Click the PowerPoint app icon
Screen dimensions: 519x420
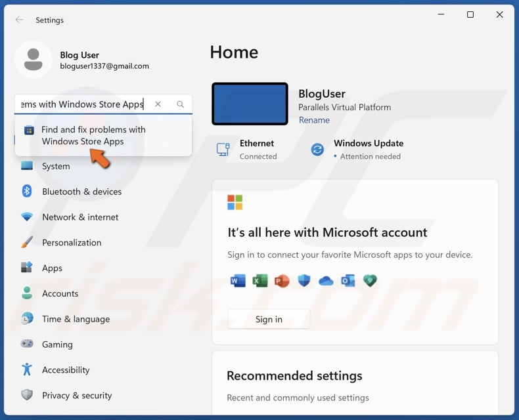coord(282,281)
